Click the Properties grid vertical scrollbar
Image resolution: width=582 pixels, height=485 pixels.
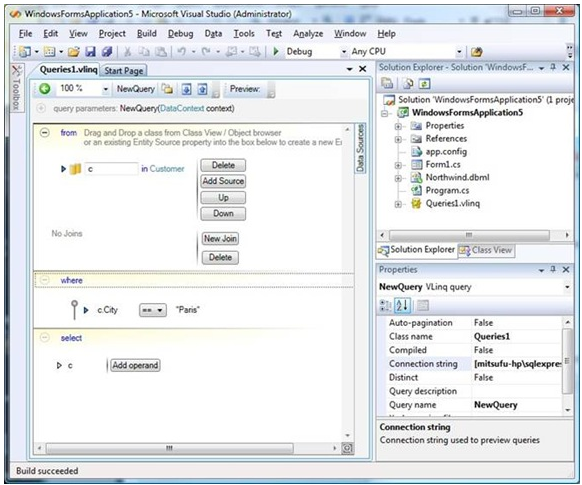(x=567, y=361)
